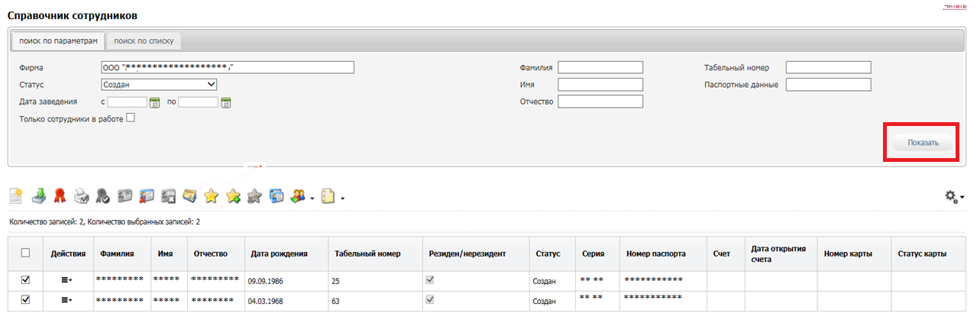Click the Фамилия input field
The image size is (980, 323).
click(600, 67)
